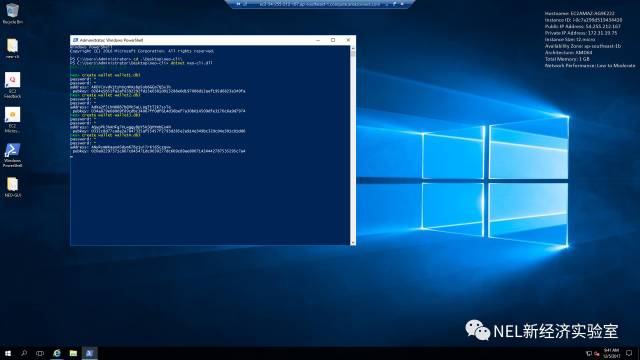Click the Public IP Address desktop info line
The width and height of the screenshot is (640, 360).
click(582, 27)
